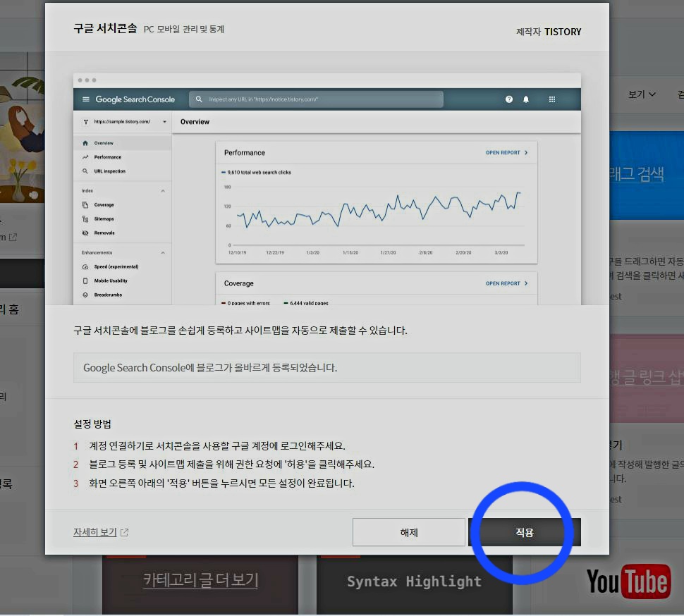This screenshot has height=616, width=684.
Task: Select the URL inspection magnifier icon
Action: point(84,171)
